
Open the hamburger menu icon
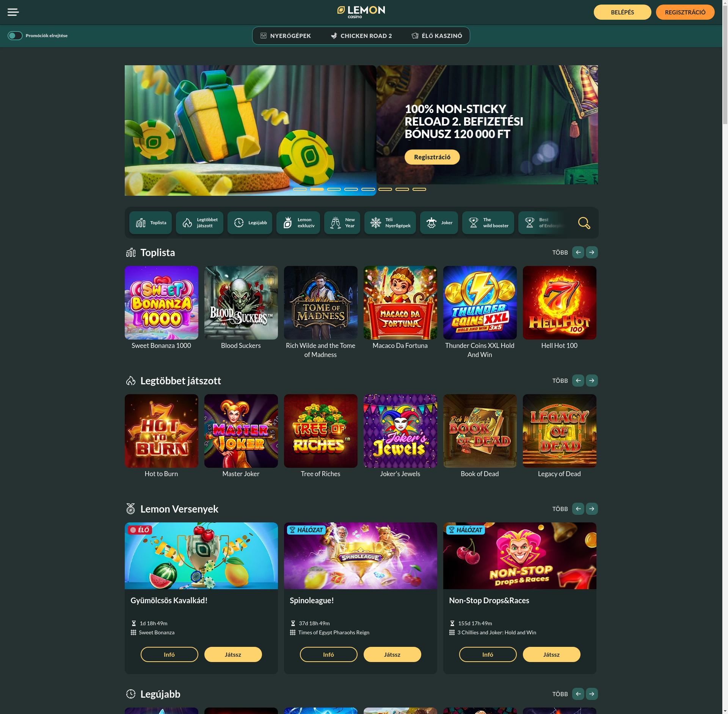point(13,12)
